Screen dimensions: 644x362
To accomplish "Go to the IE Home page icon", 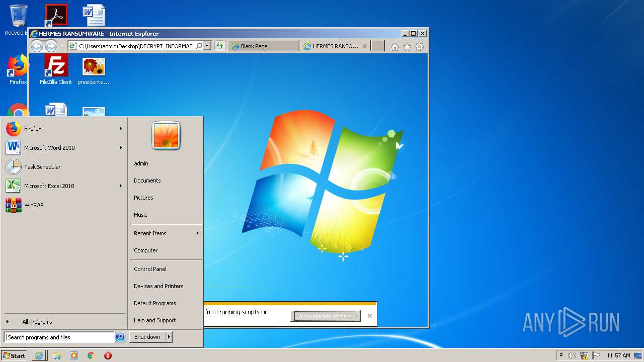I will pyautogui.click(x=395, y=47).
